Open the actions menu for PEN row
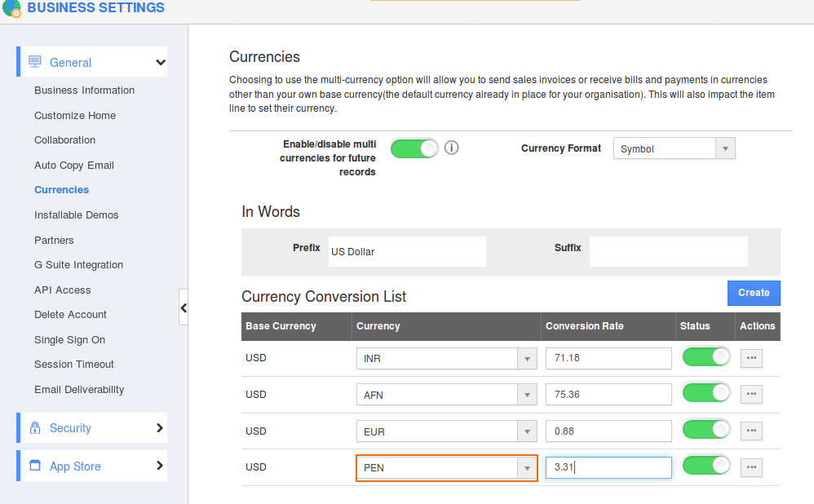This screenshot has width=814, height=504. coord(751,467)
